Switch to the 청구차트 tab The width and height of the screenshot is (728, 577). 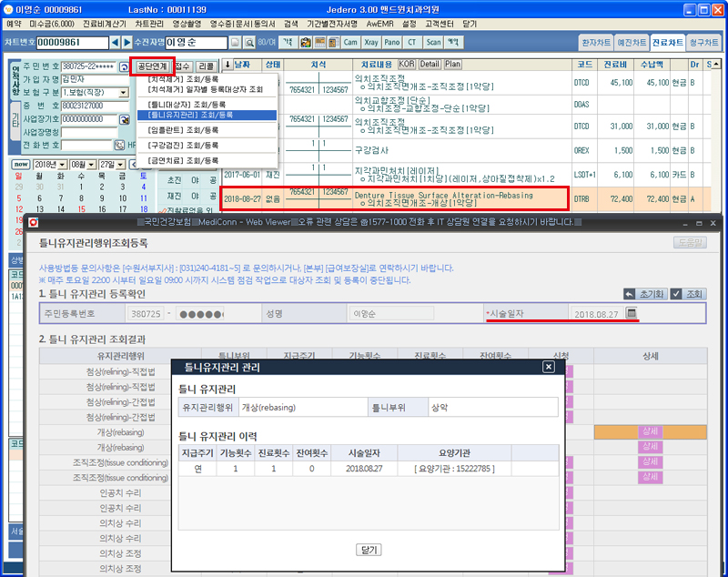704,43
